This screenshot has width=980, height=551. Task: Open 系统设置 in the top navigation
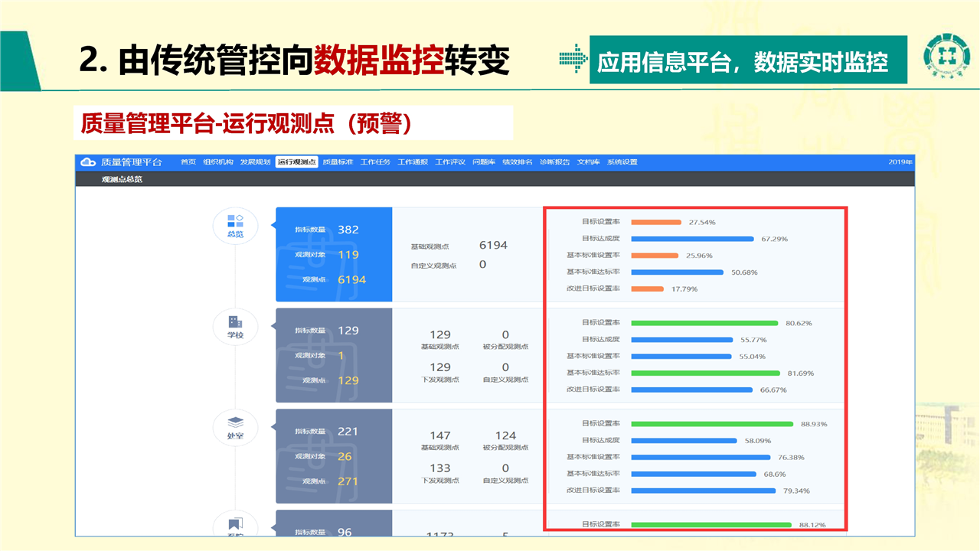pos(622,162)
